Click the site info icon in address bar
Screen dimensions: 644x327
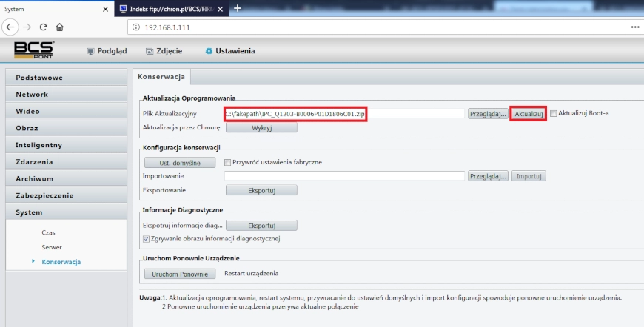pos(136,27)
